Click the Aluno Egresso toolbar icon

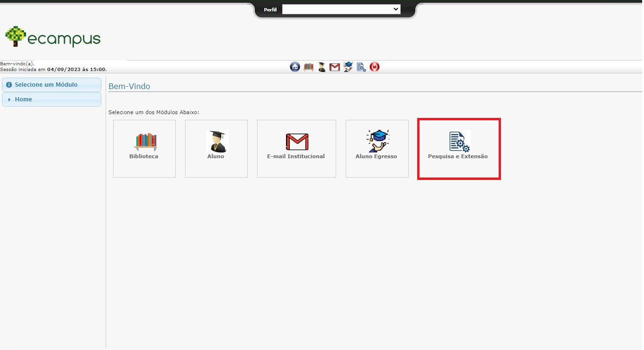pyautogui.click(x=348, y=67)
